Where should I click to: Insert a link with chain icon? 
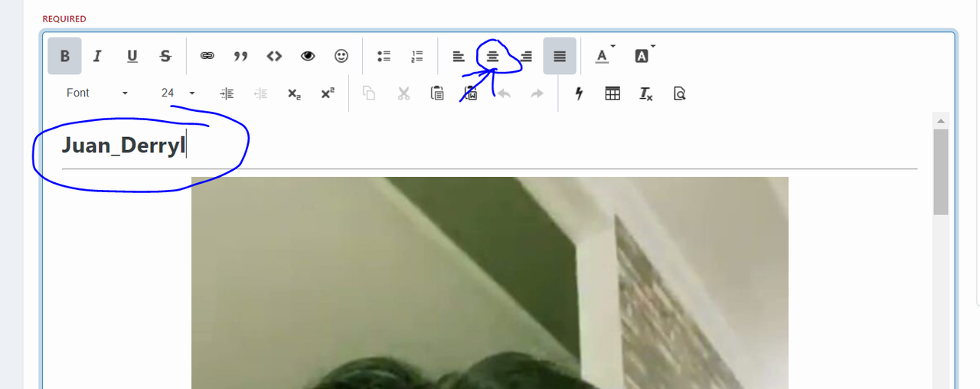click(207, 56)
